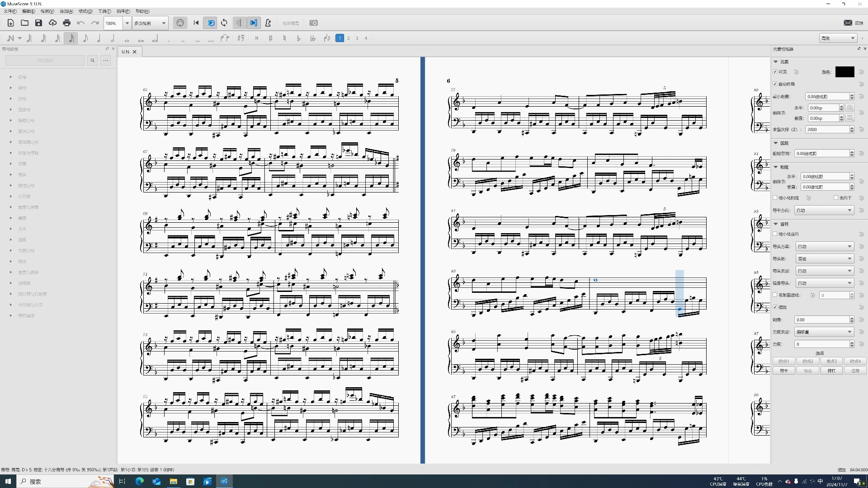Viewport: 868px width, 488px height.
Task: Toggle the 自动布局 auto layout checkbox
Action: 775,84
